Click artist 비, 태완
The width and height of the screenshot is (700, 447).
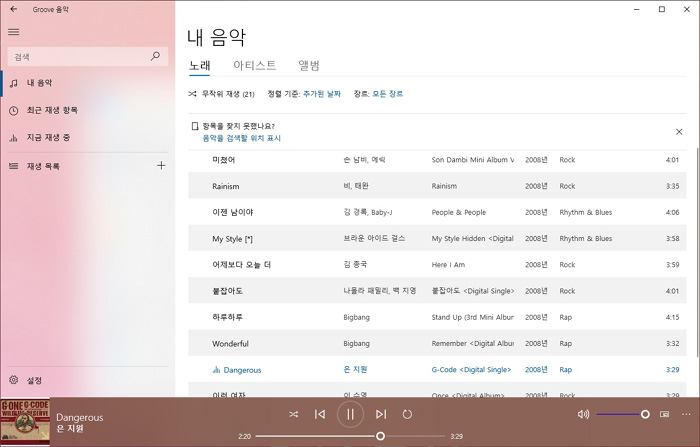click(x=356, y=186)
